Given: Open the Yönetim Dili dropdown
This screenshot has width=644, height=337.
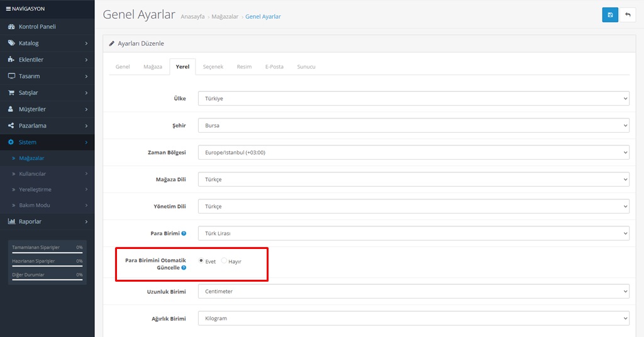Looking at the screenshot, I should (x=414, y=206).
